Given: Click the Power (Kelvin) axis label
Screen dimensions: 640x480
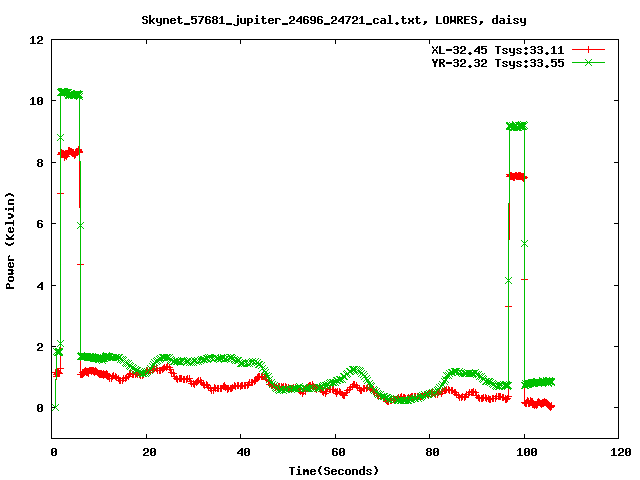Looking at the screenshot, I should (10, 241).
